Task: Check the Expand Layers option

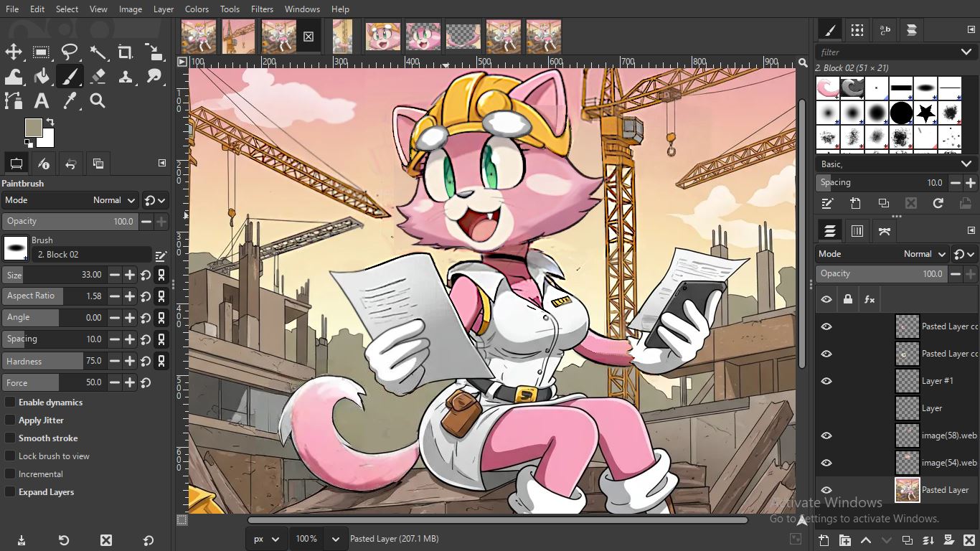Action: (10, 492)
